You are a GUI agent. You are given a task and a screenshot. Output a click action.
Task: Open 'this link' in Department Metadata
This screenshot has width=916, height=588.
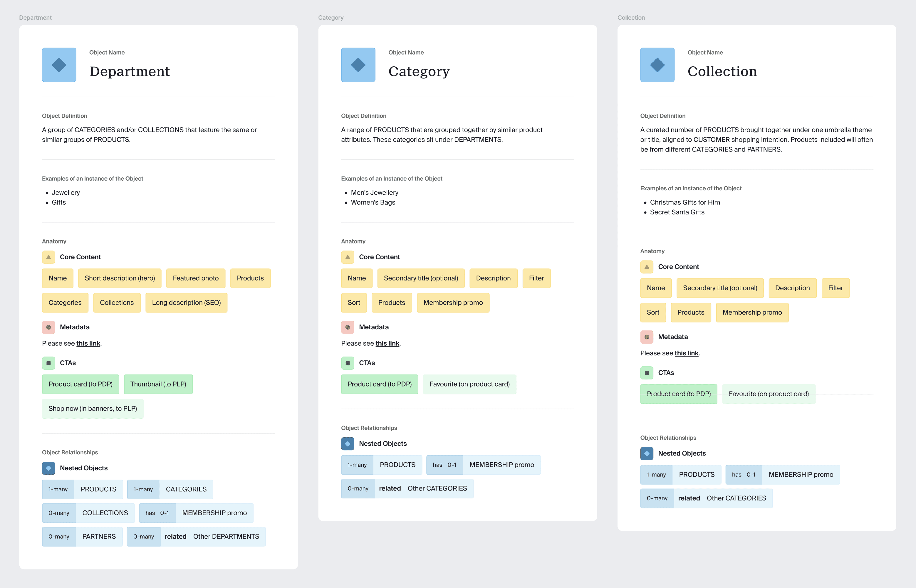click(x=88, y=343)
